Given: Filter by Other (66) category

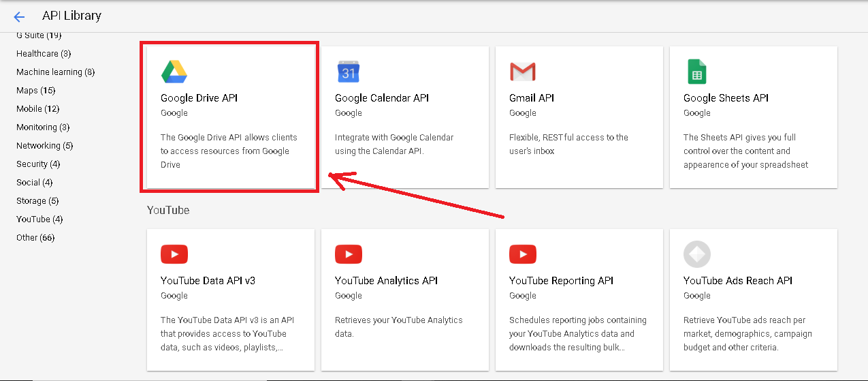Looking at the screenshot, I should [x=35, y=238].
